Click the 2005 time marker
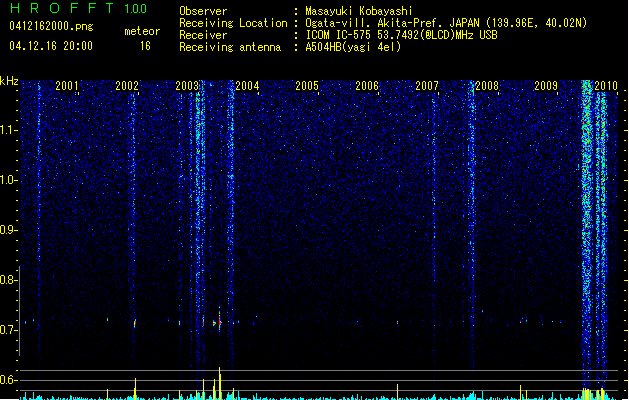This screenshot has height=400, width=629. [x=307, y=85]
